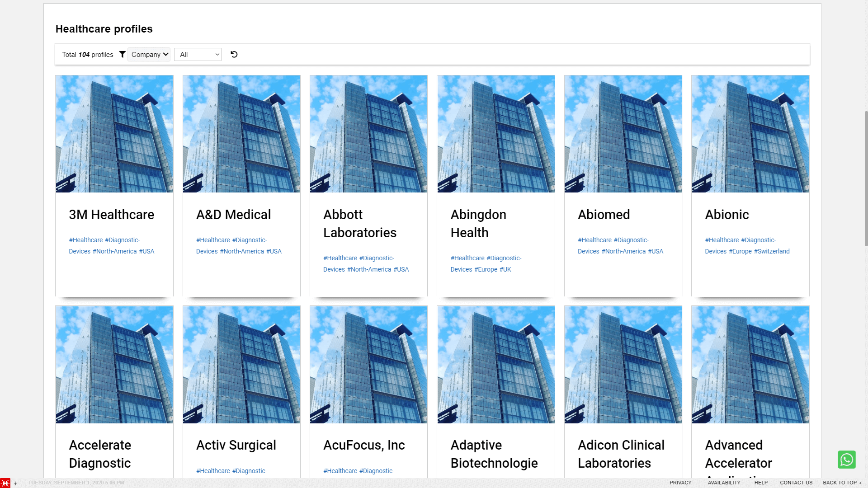This screenshot has height=488, width=868.
Task: Click #Healthcare tag under Activ Surgical
Action: (x=213, y=471)
